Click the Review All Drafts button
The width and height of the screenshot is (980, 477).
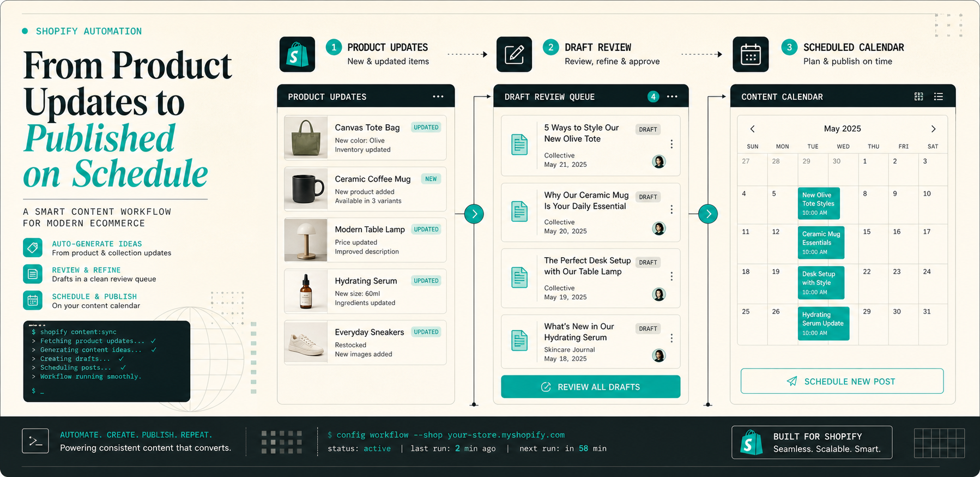coord(590,387)
